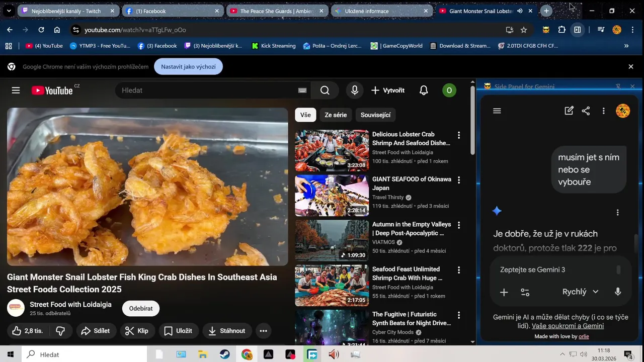
Task: Open Vaše soukromí a Gemini link
Action: 568,326
